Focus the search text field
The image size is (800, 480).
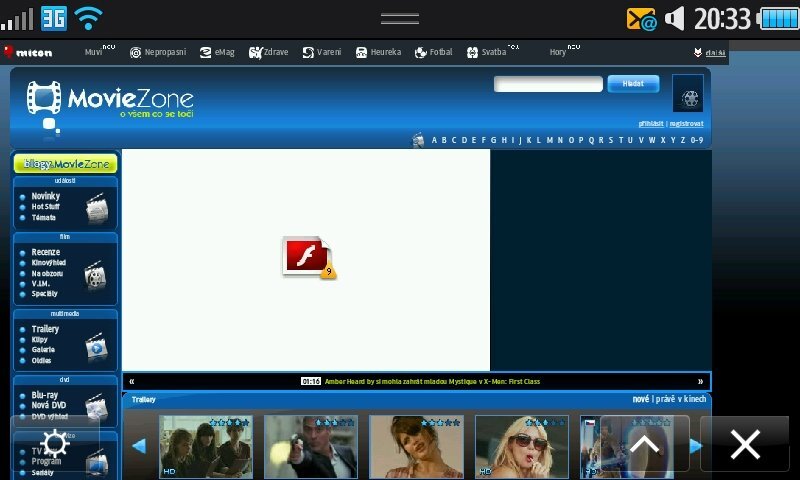[x=548, y=84]
